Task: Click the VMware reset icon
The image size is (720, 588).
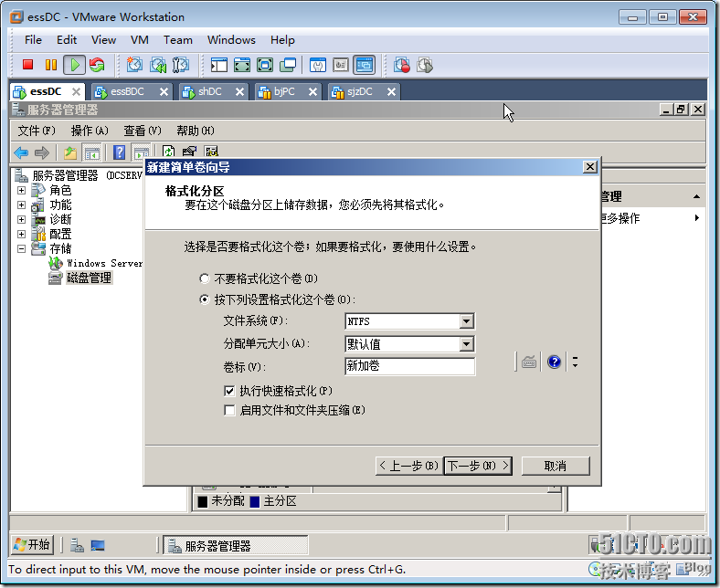Action: tap(97, 65)
